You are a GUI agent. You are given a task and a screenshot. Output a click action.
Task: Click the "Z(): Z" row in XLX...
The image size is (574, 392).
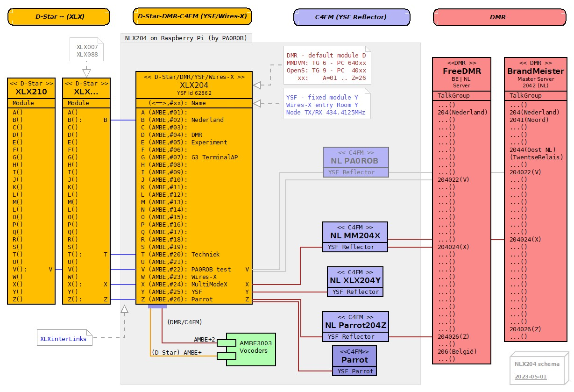pyautogui.click(x=86, y=299)
